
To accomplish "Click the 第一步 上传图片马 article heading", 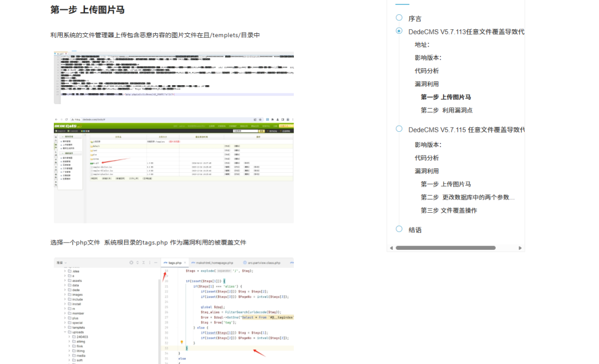I will [88, 10].
